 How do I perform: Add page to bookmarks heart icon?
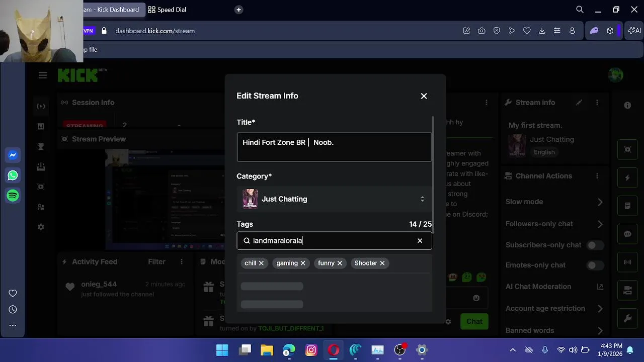point(527,31)
